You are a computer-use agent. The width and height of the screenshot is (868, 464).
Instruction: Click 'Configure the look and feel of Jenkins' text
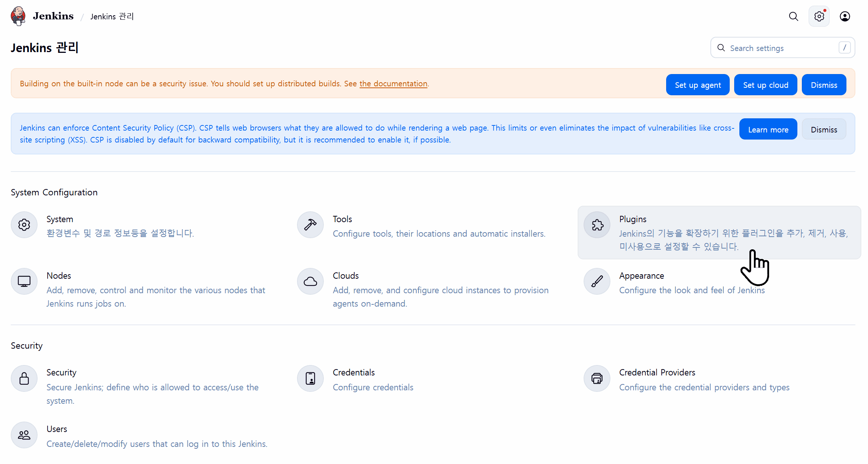tap(692, 290)
